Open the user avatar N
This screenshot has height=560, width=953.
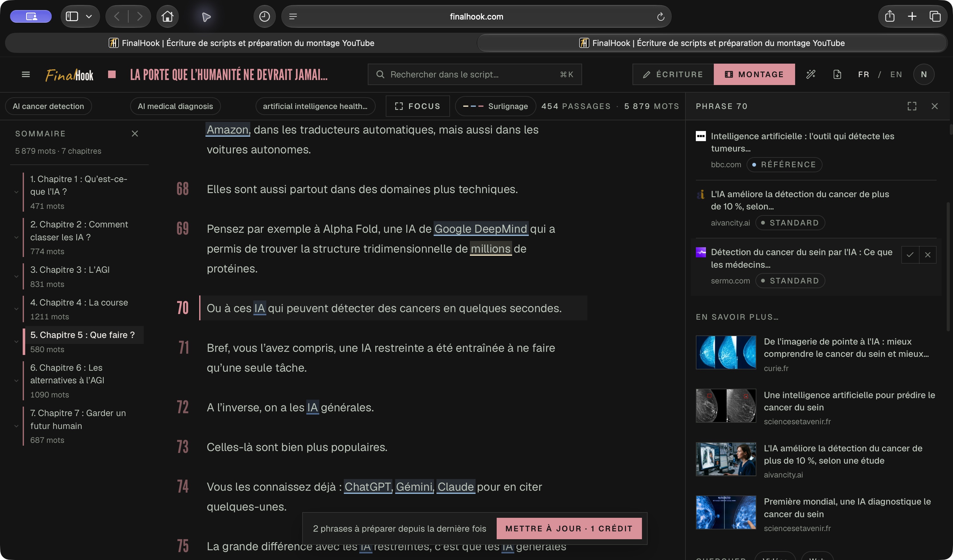[x=923, y=74]
